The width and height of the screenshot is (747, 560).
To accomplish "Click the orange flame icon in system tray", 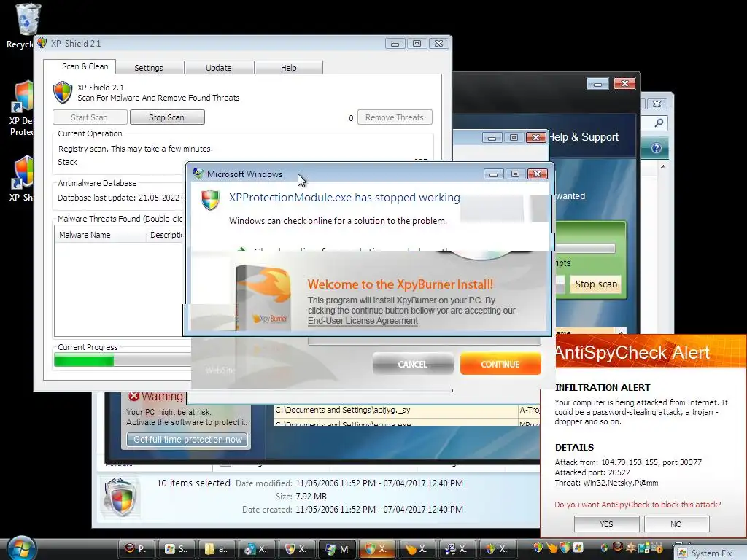I will tap(551, 547).
